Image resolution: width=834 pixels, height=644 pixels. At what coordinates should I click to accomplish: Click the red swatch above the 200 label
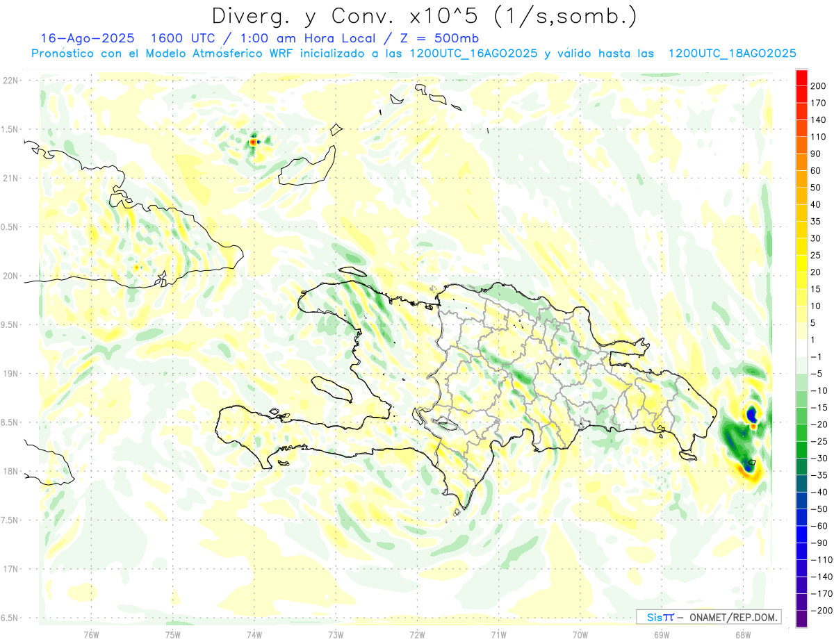click(801, 77)
